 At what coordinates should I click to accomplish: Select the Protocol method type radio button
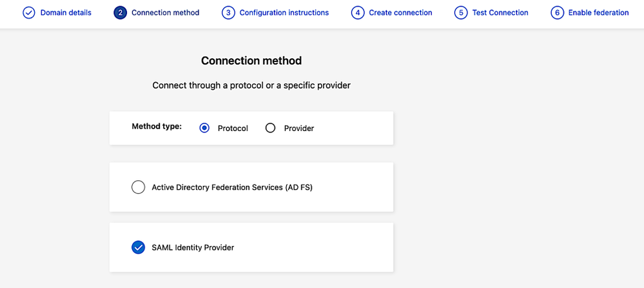point(204,128)
